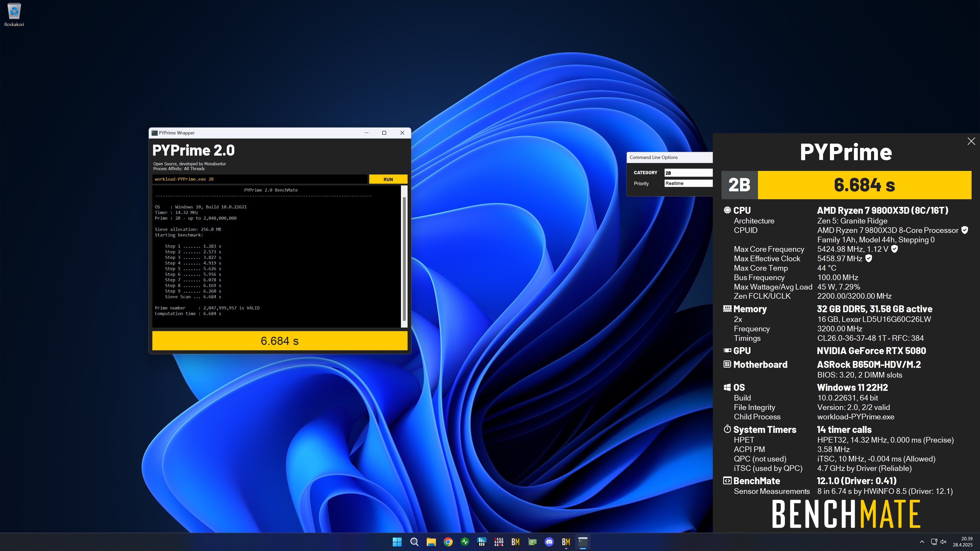Click 'Step 1 ....... 1.283 s' in the console
Screen dimensions: 980x551
pyautogui.click(x=193, y=246)
